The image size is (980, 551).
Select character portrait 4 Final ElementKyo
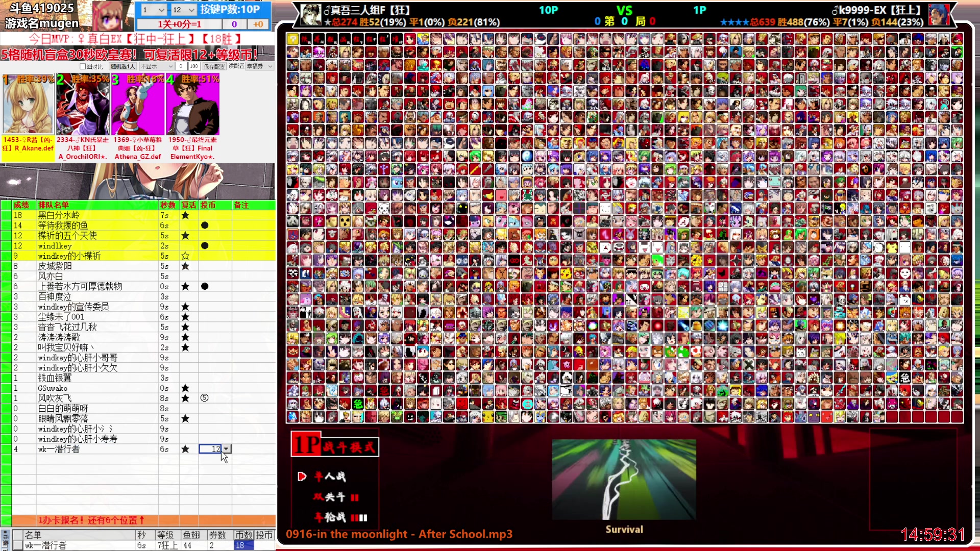coord(192,105)
